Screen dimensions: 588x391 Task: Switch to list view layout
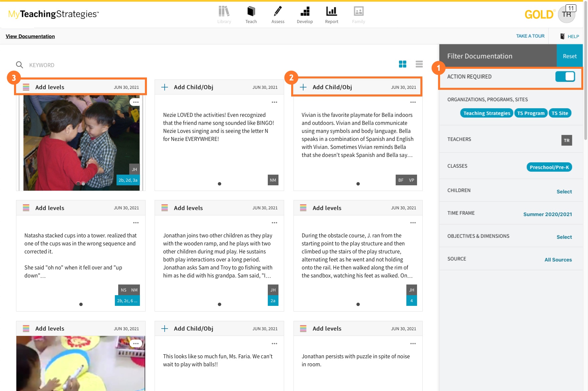point(419,64)
